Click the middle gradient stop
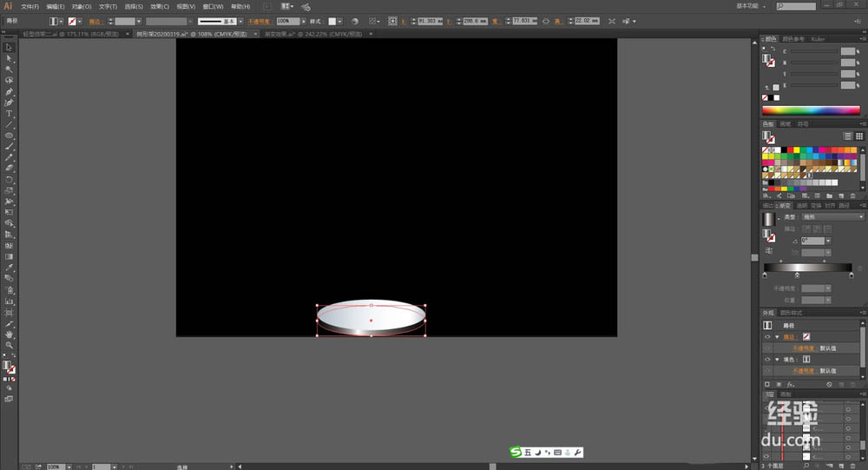This screenshot has height=470, width=868. point(797,275)
